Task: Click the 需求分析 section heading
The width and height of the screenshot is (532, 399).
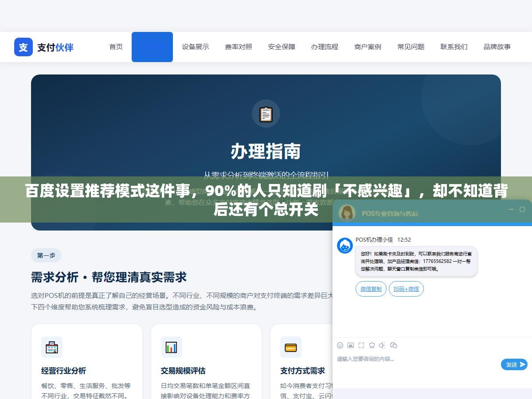Action: click(109, 278)
